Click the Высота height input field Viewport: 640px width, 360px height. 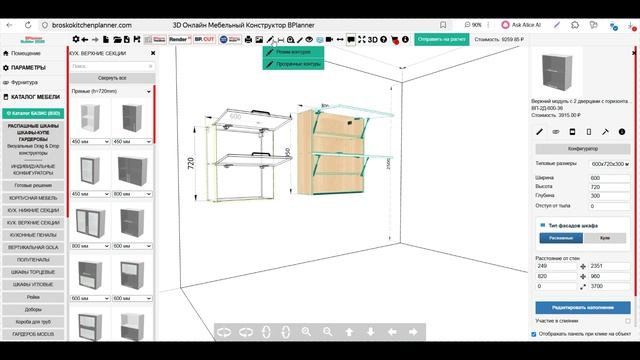[x=610, y=187]
